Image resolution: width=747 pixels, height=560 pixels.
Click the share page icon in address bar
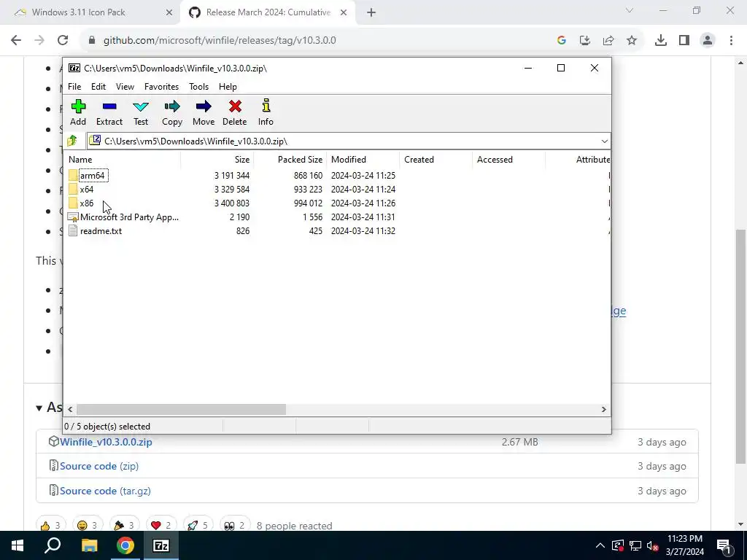[608, 41]
